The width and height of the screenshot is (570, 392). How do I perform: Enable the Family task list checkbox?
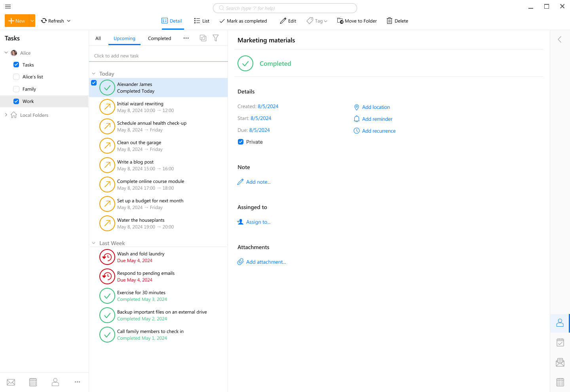[16, 89]
